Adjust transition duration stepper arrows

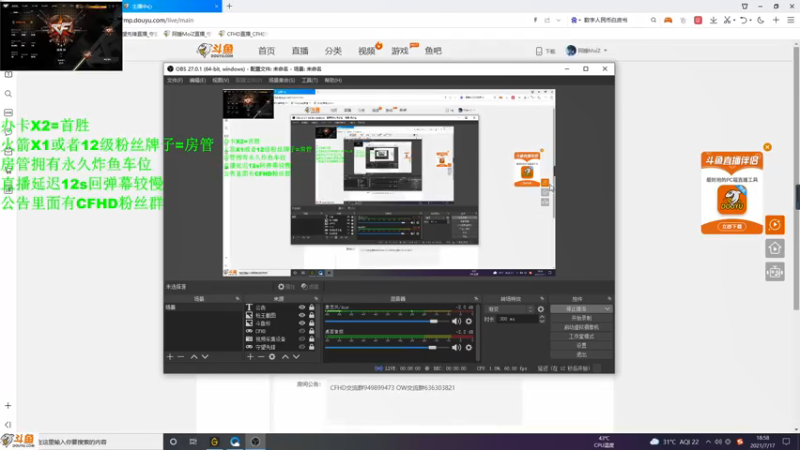tap(542, 319)
